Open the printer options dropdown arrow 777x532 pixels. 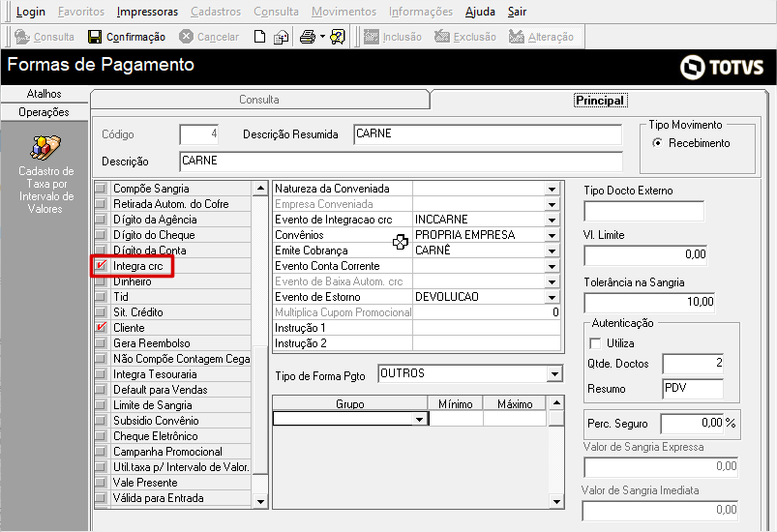322,37
